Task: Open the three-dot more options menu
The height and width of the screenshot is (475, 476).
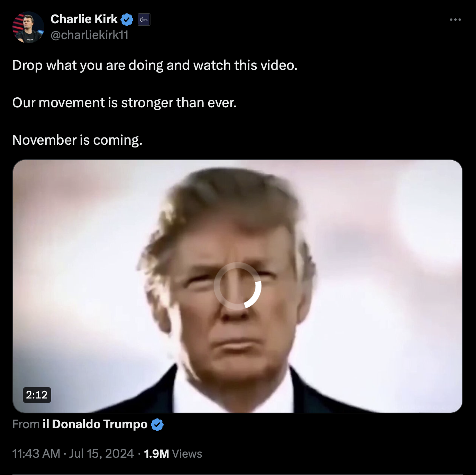Action: click(x=455, y=20)
